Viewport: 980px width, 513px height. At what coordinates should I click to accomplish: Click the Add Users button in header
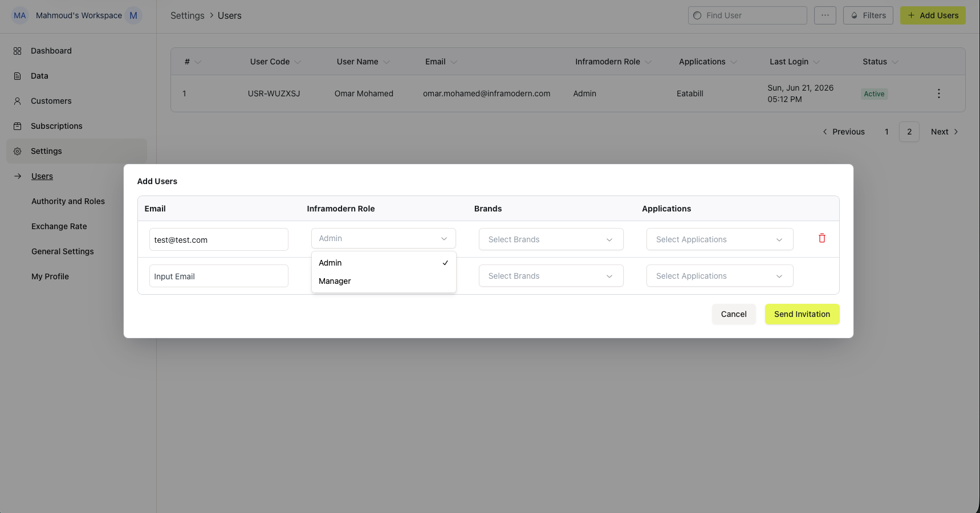click(933, 15)
